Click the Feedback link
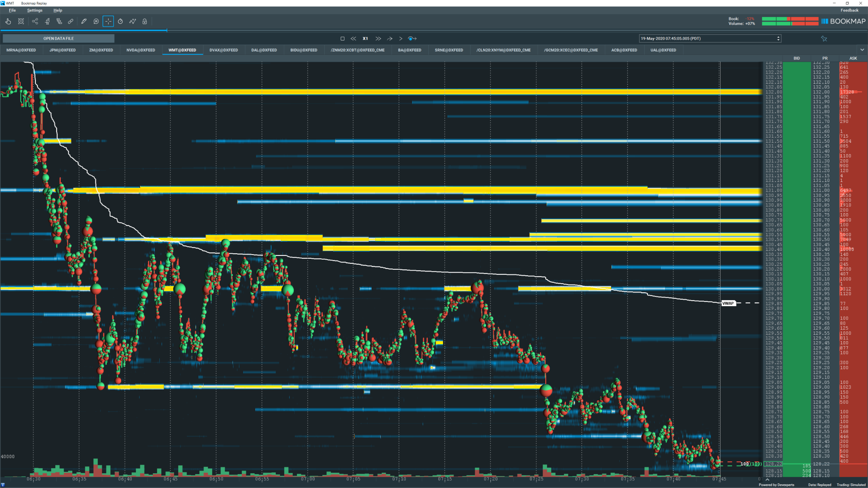 pyautogui.click(x=849, y=10)
